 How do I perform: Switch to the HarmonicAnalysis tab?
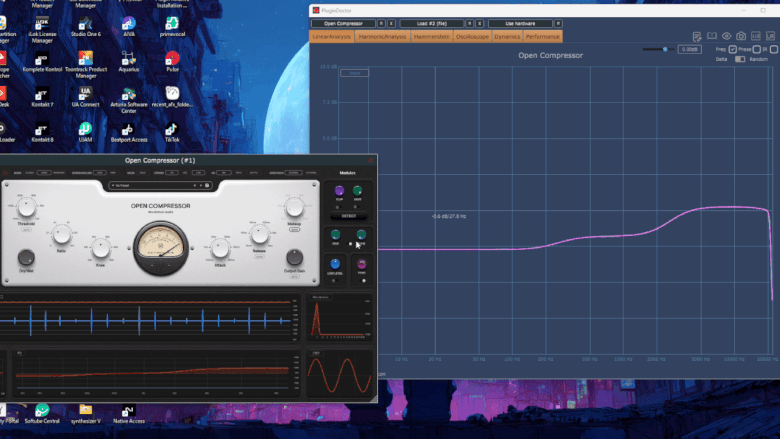pyautogui.click(x=382, y=37)
